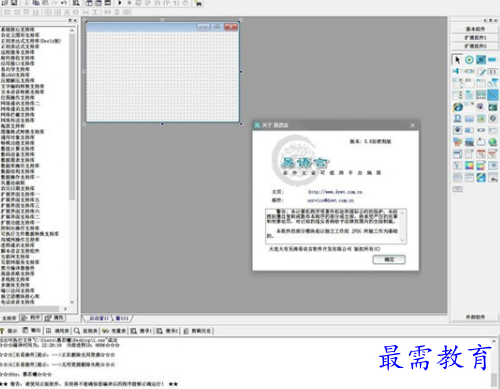Click the library list's scroll-down arrow
Image resolution: width=500 pixels, height=389 pixels.
click(x=72, y=302)
